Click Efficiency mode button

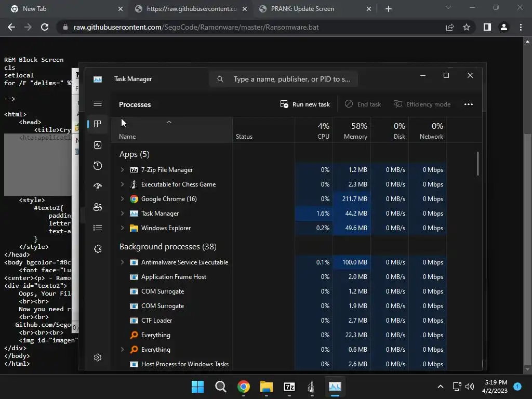click(422, 104)
